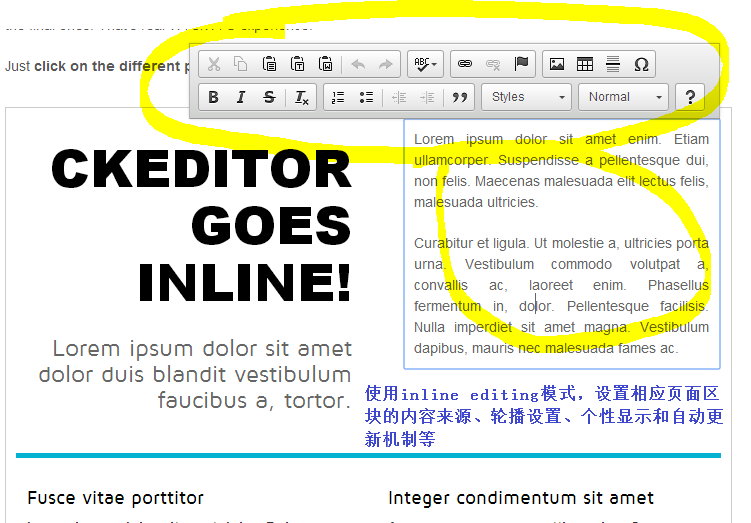Toggle Italic formatting button

click(241, 97)
